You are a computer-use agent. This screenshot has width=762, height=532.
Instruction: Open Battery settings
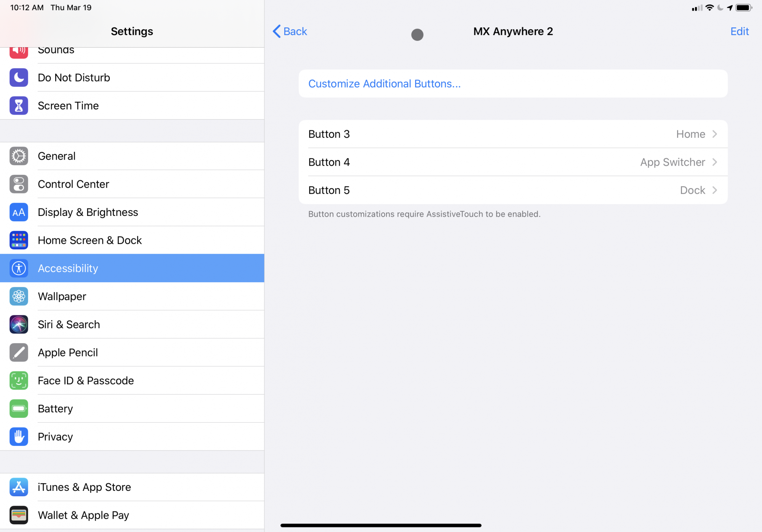[x=56, y=409]
